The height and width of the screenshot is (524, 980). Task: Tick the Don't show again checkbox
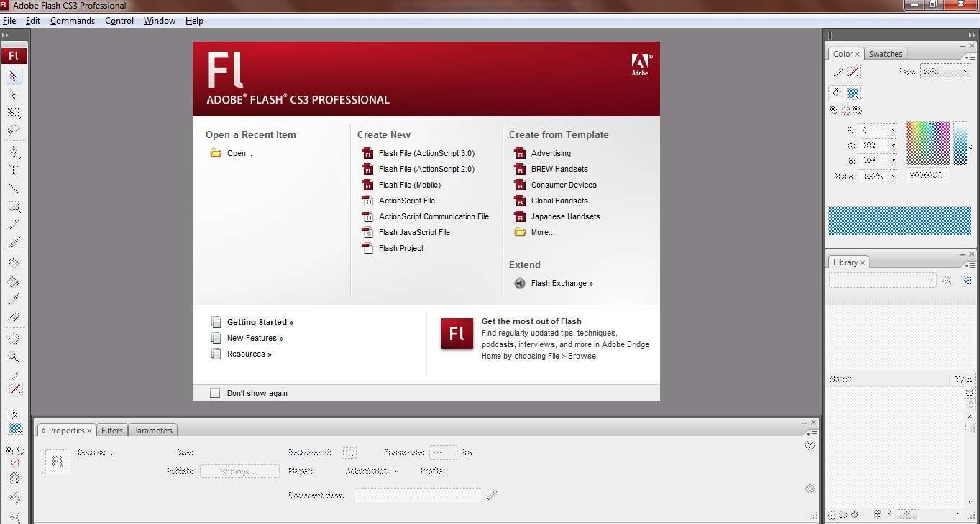[214, 393]
